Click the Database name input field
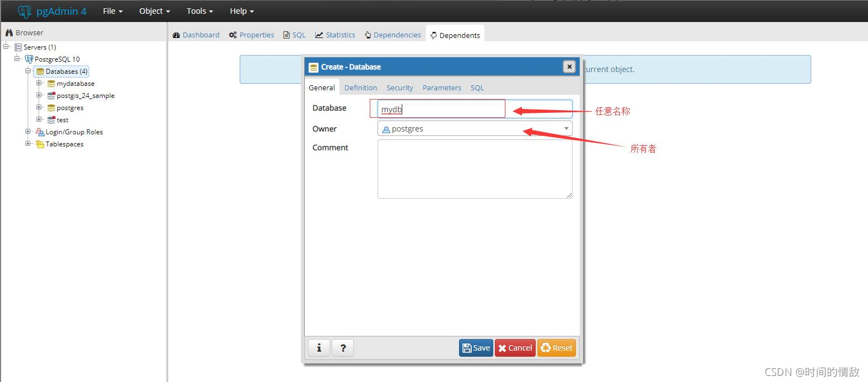Viewport: 868px width, 382px height. point(475,109)
